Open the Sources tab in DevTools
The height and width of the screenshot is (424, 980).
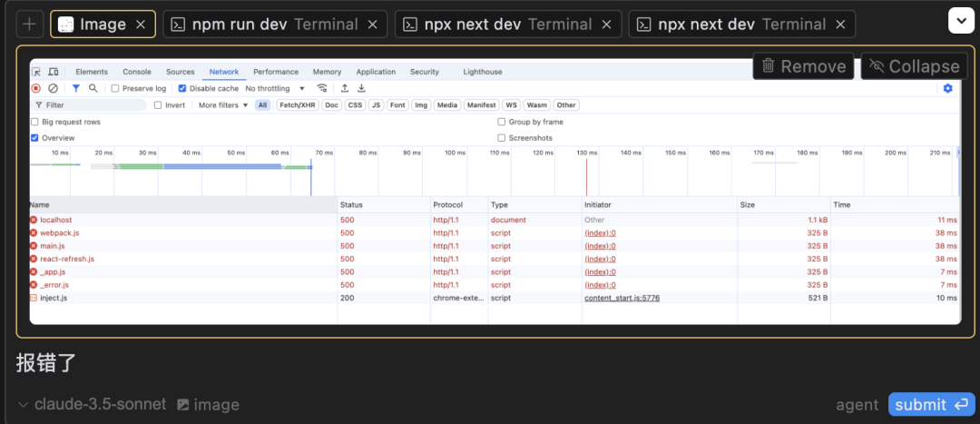180,72
